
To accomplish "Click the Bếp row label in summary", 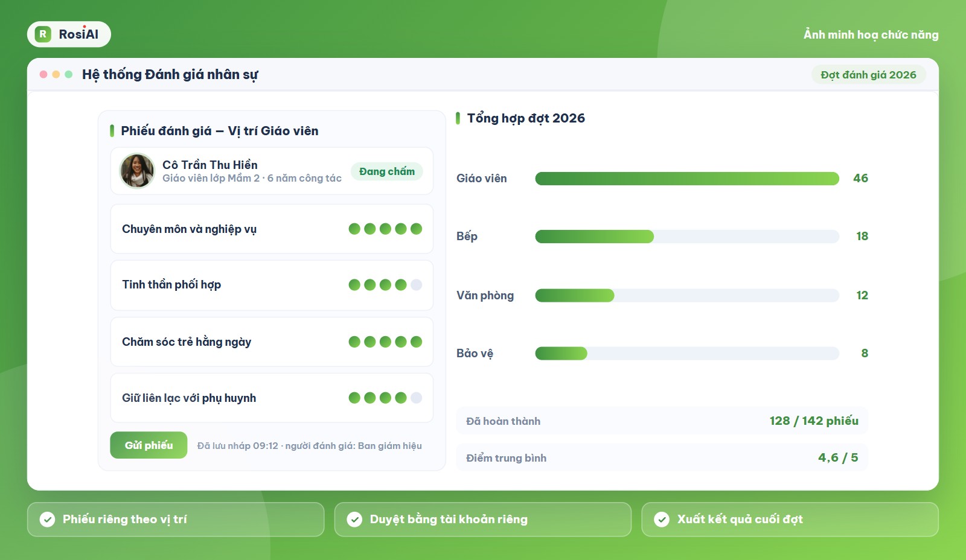I will 467,237.
